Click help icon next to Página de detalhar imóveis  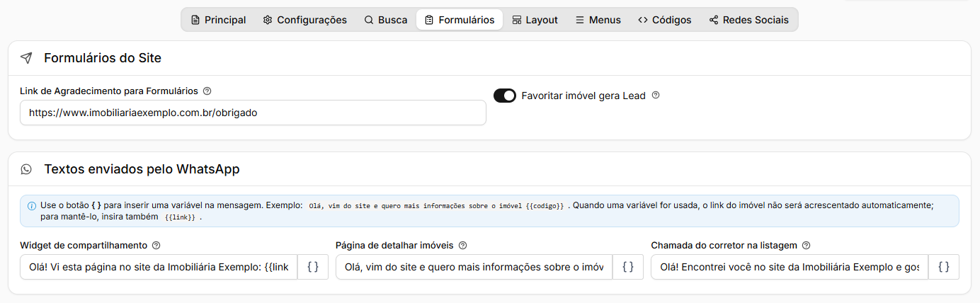[462, 246]
